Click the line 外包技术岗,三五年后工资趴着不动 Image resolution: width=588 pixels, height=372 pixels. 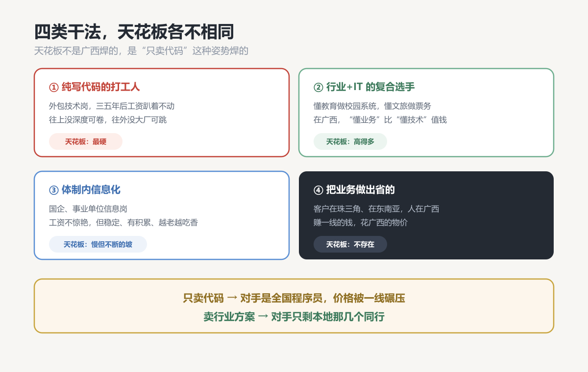[x=112, y=106]
